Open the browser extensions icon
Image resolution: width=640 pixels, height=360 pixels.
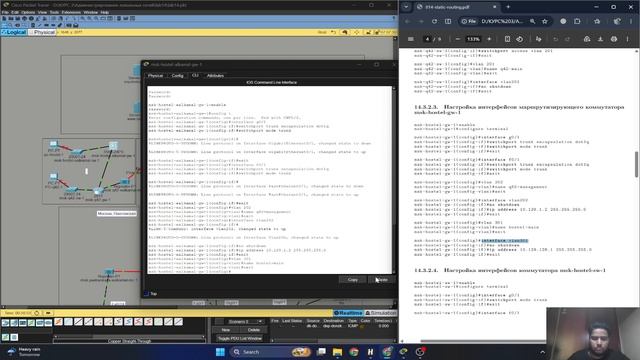577,21
